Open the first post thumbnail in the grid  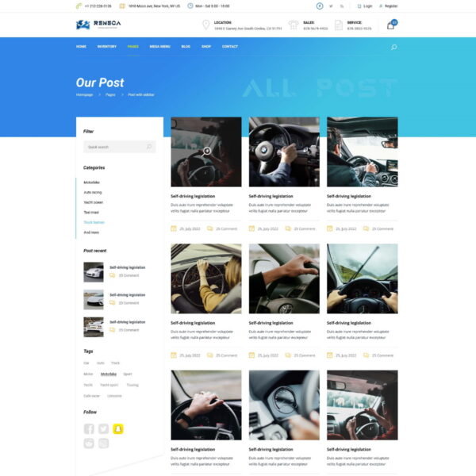(206, 152)
